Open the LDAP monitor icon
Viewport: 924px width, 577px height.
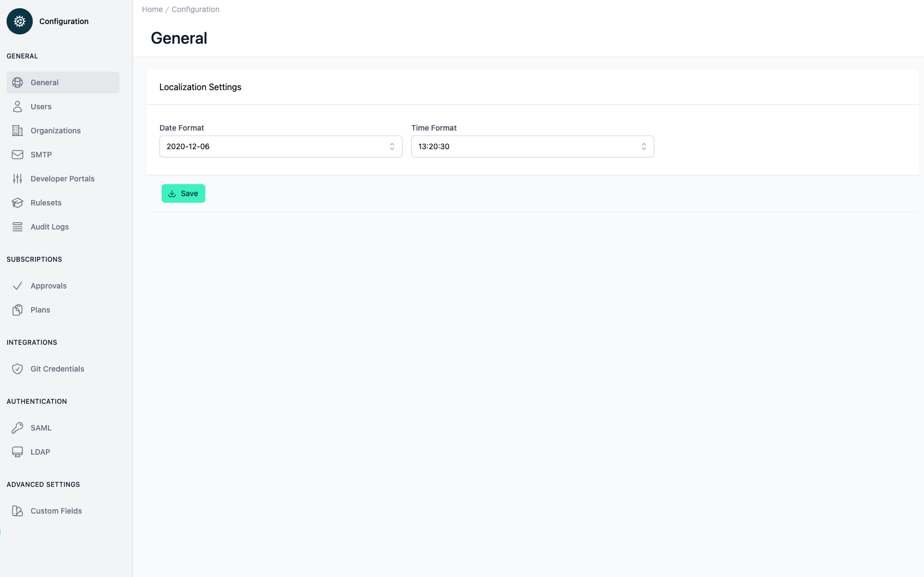click(x=17, y=451)
